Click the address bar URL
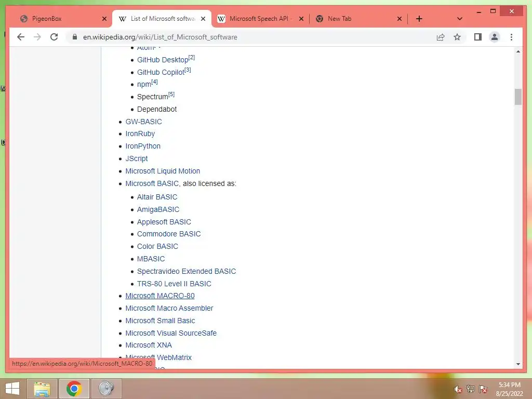532x399 pixels. (160, 37)
